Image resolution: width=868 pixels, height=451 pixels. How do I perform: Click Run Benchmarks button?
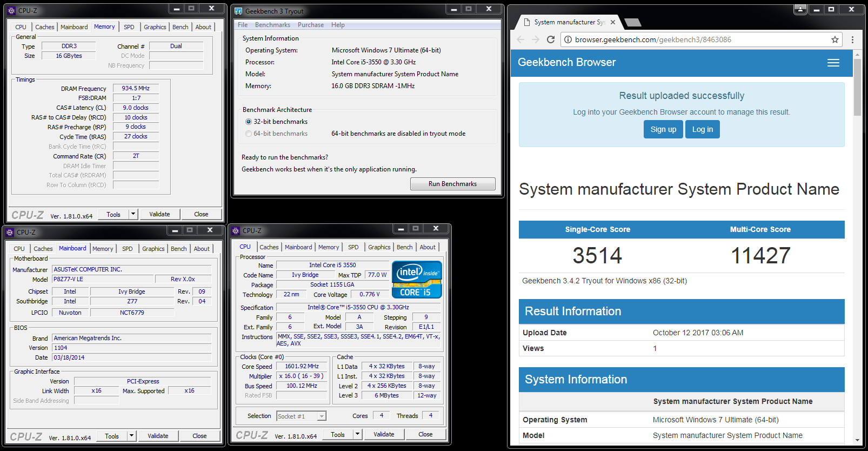click(452, 184)
